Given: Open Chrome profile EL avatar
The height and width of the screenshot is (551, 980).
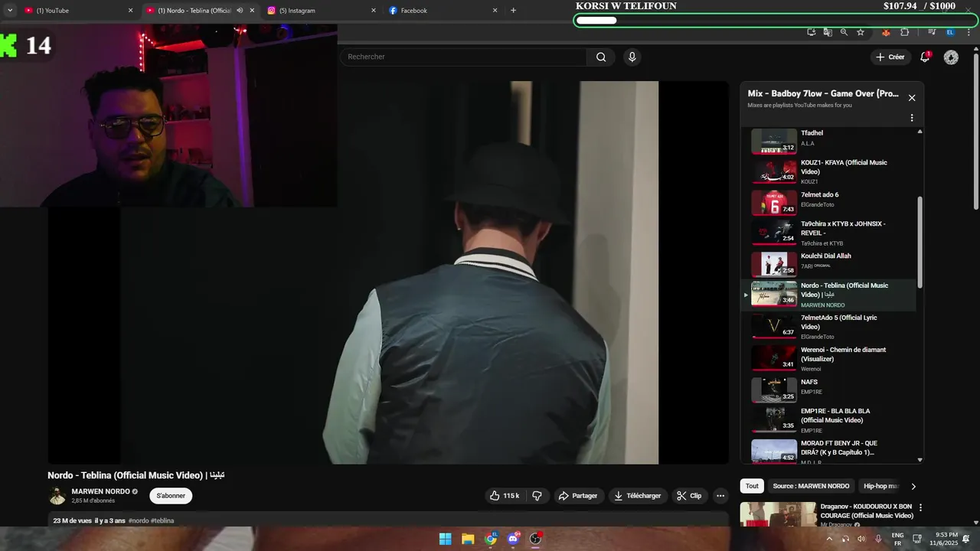Looking at the screenshot, I should (x=950, y=32).
